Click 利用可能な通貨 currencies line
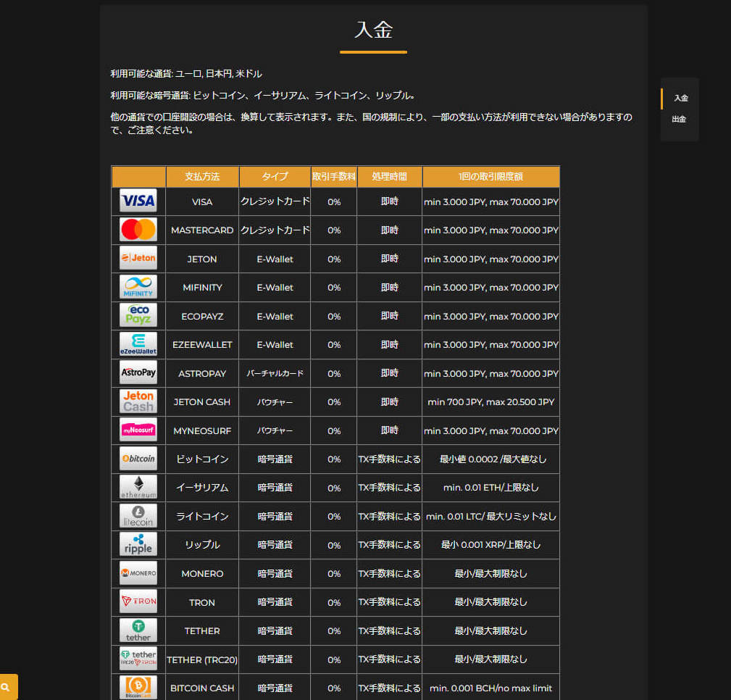This screenshot has width=731, height=700. click(186, 74)
